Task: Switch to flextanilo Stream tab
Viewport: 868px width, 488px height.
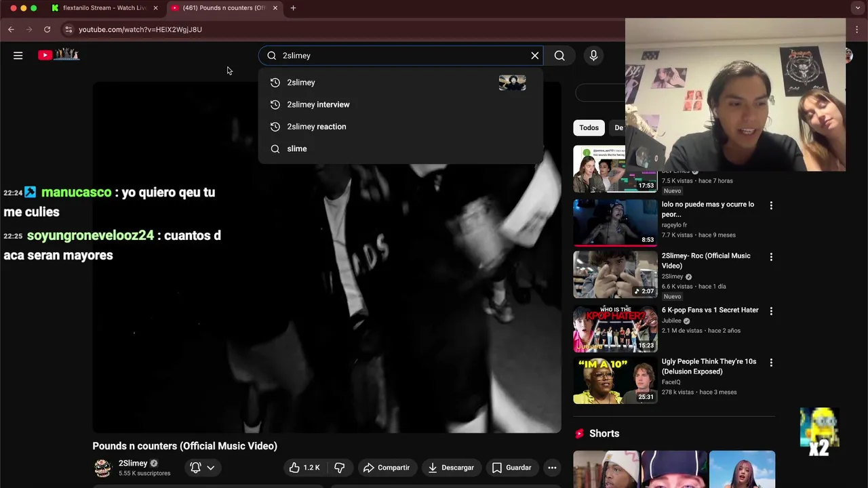Action: 103,8
